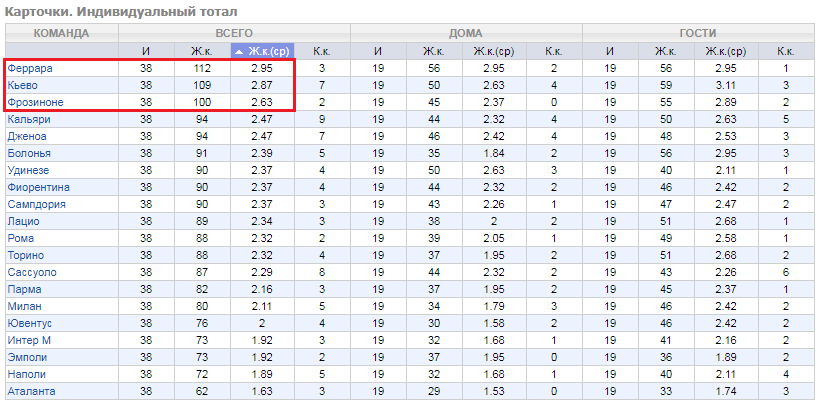Viewport: 818px width, 403px height.
Task: Open the Торино team link
Action: click(x=26, y=255)
